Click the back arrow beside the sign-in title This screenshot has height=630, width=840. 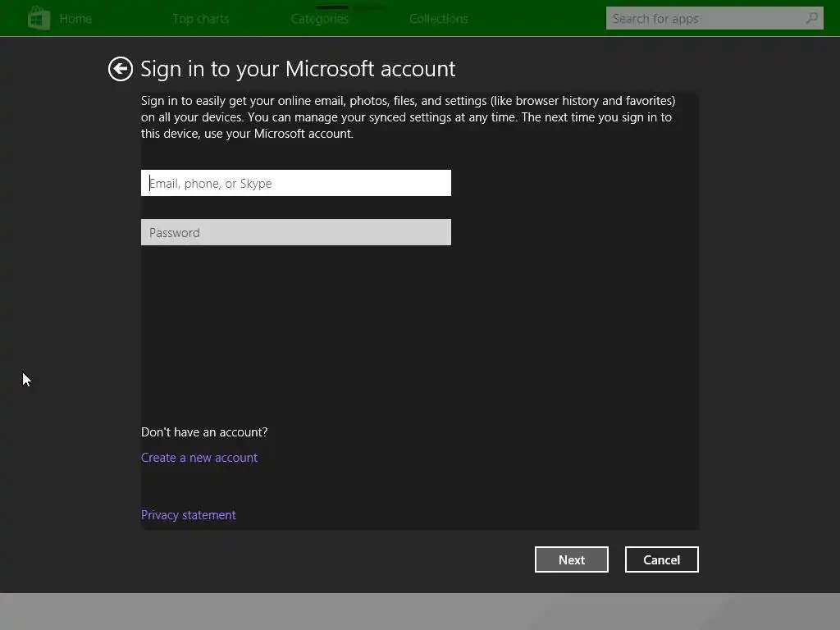[120, 69]
